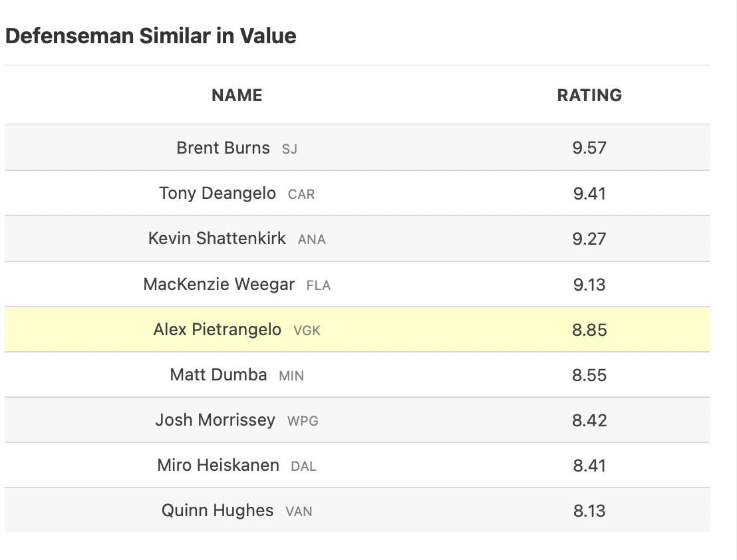Select the ANA team abbreviation
737x560 pixels.
point(312,240)
